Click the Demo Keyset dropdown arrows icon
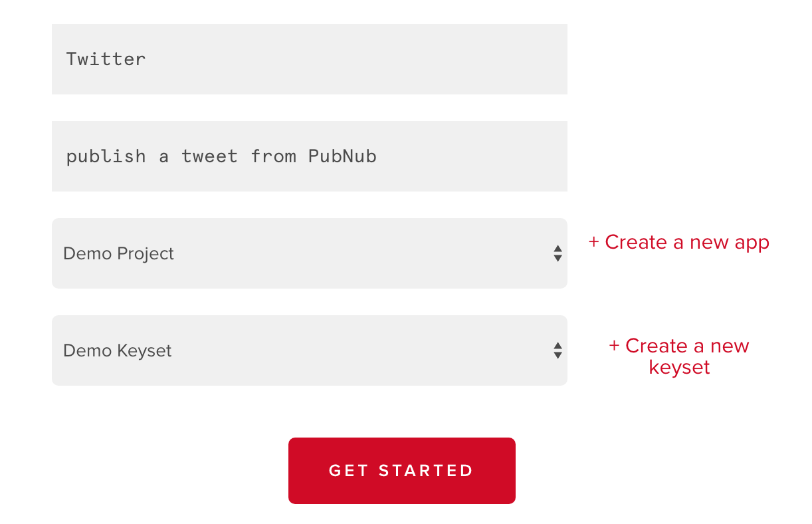The height and width of the screenshot is (524, 812). (x=558, y=350)
